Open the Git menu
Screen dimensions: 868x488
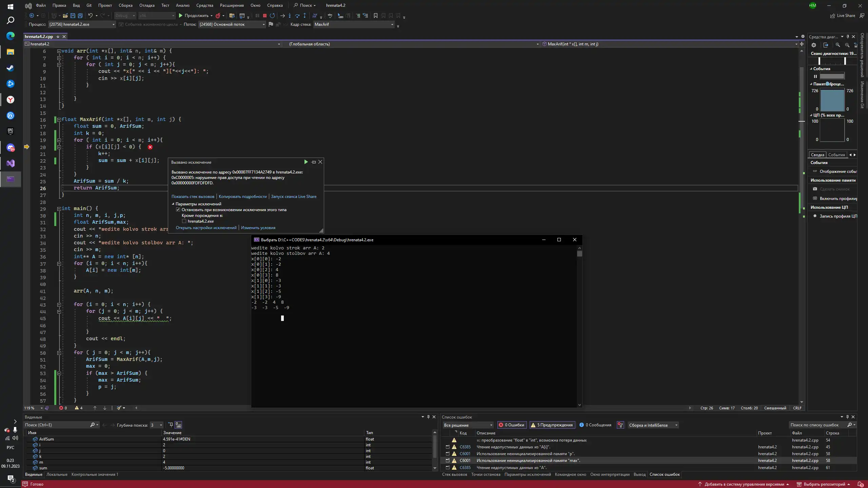(x=89, y=5)
